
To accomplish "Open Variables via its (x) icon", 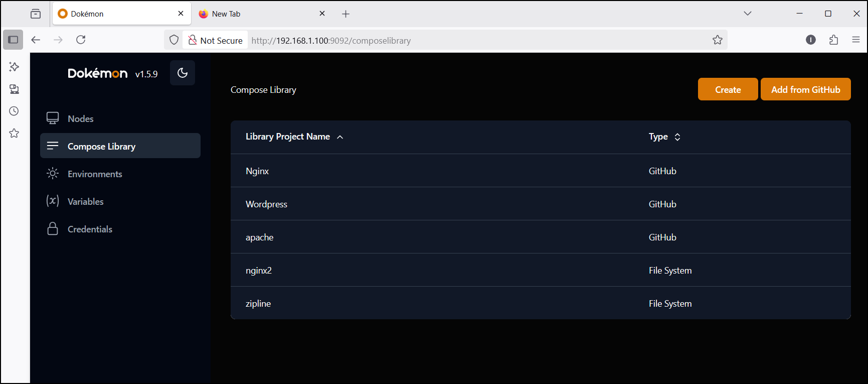I will pyautogui.click(x=53, y=201).
